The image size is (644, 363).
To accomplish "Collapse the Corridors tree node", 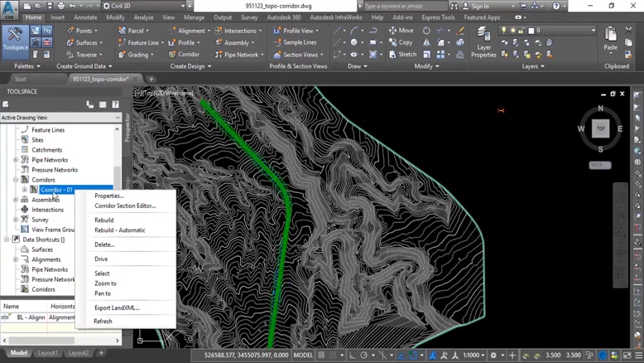I will pyautogui.click(x=16, y=180).
